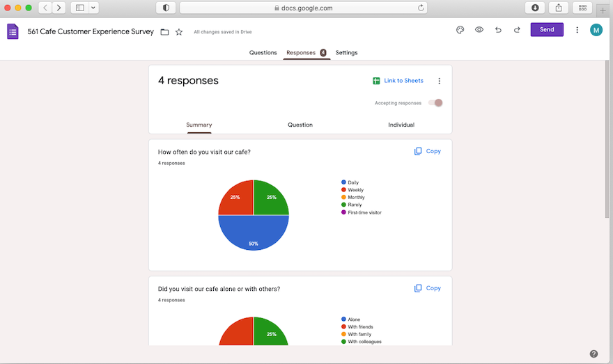Image resolution: width=613 pixels, height=364 pixels.
Task: Turn off the Accepting responses toggle
Action: pos(435,103)
